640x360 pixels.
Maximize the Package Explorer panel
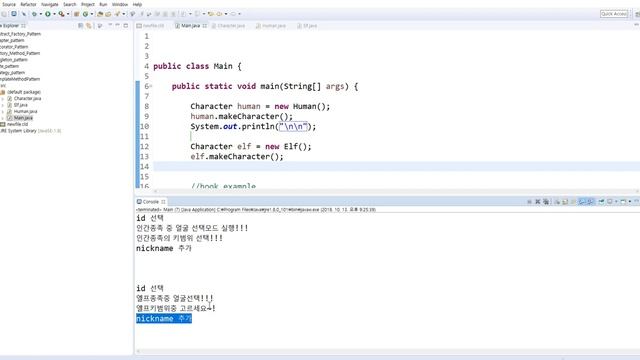click(x=126, y=25)
